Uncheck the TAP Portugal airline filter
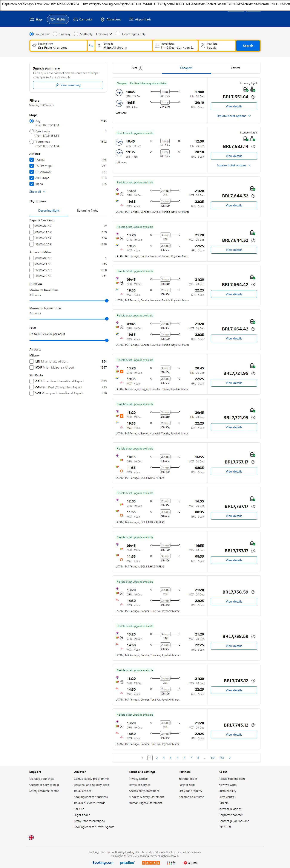Viewport: 290px width, 868px height. (x=32, y=166)
